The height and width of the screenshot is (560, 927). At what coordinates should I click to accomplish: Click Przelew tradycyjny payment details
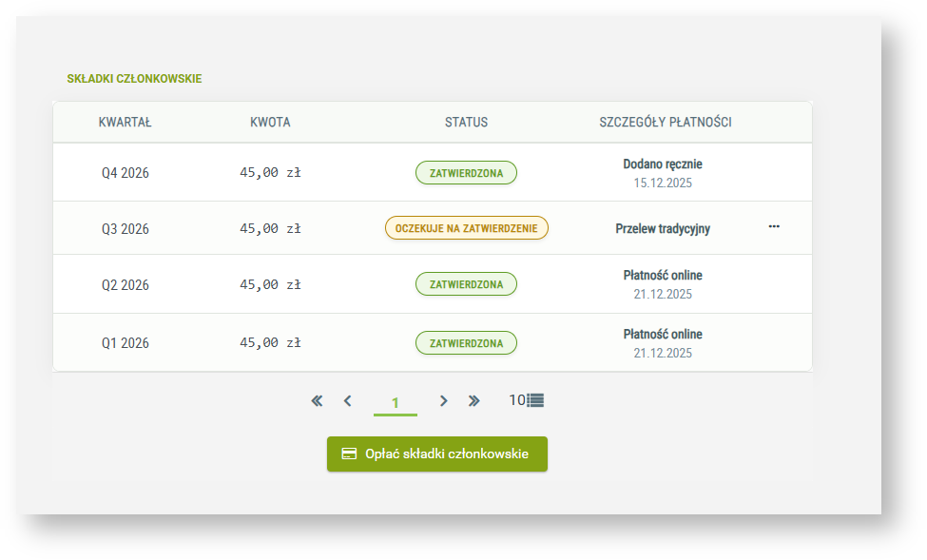click(663, 229)
